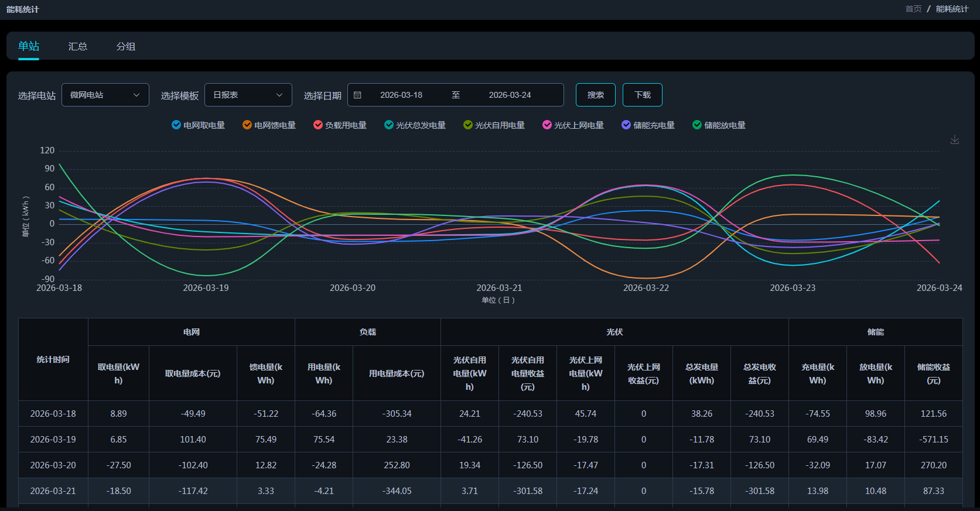Hide the 负载用电量 legend series

tap(340, 125)
